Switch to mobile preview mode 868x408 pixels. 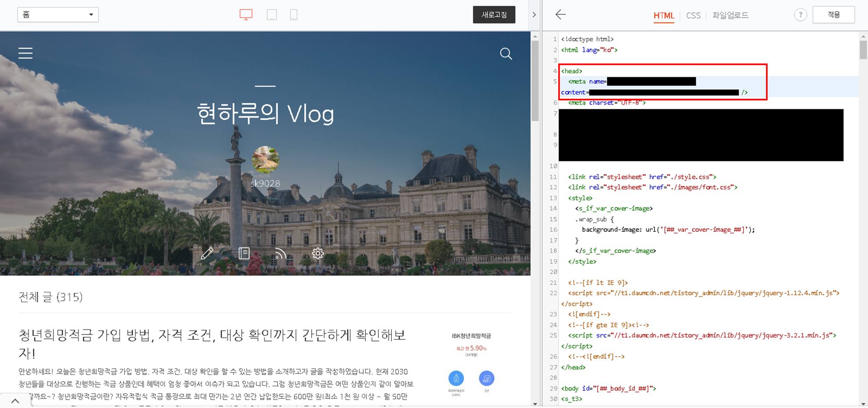tap(294, 15)
